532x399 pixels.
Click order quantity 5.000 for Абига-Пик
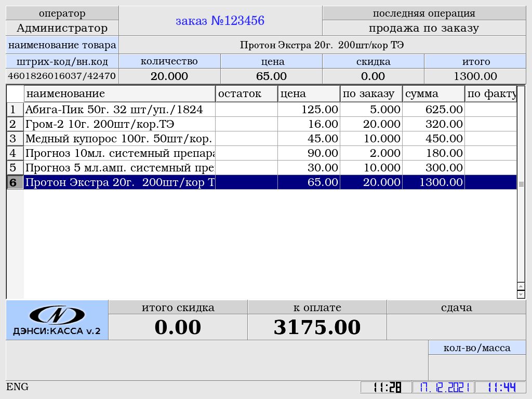tap(371, 110)
